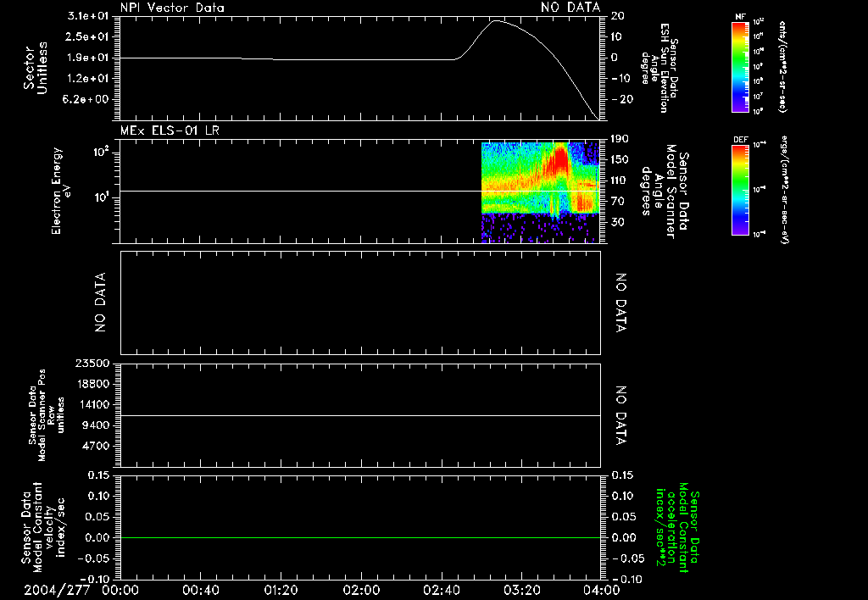
Task: Click the 14100 axis value
Action: (x=92, y=404)
